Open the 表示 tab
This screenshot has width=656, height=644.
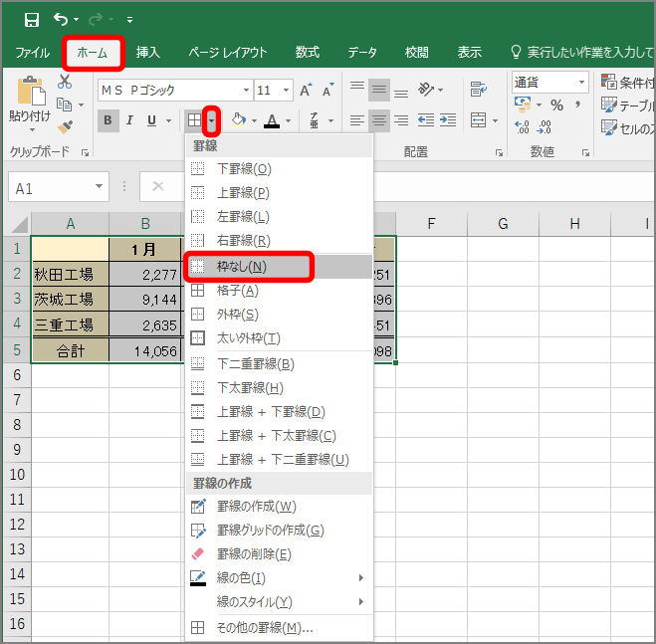(x=470, y=53)
